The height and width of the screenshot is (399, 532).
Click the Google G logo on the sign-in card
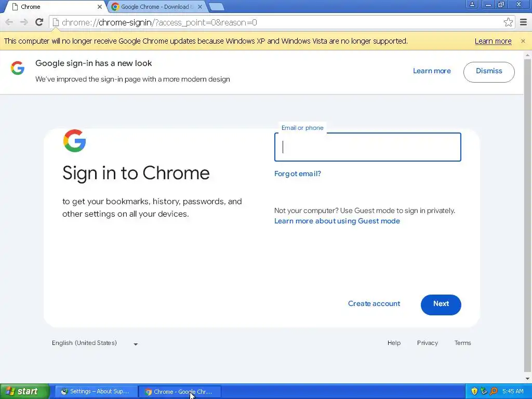tap(75, 140)
